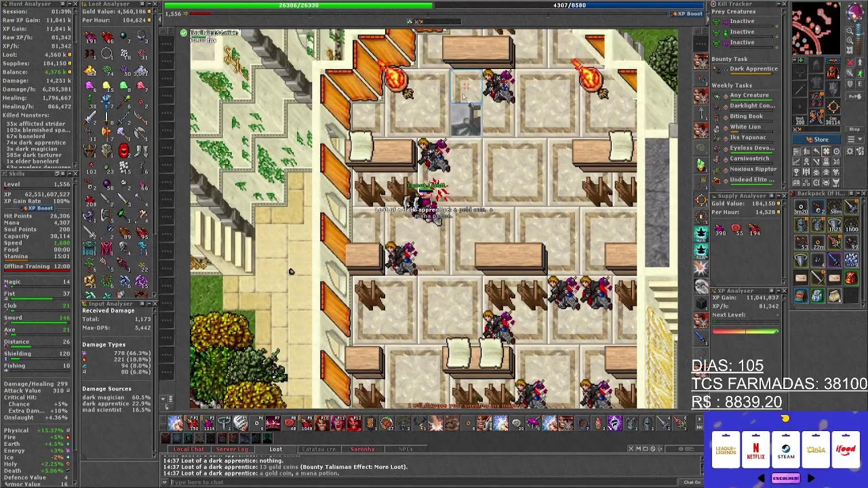Click the green health bar 26306/26330
868x488 pixels.
[298, 5]
